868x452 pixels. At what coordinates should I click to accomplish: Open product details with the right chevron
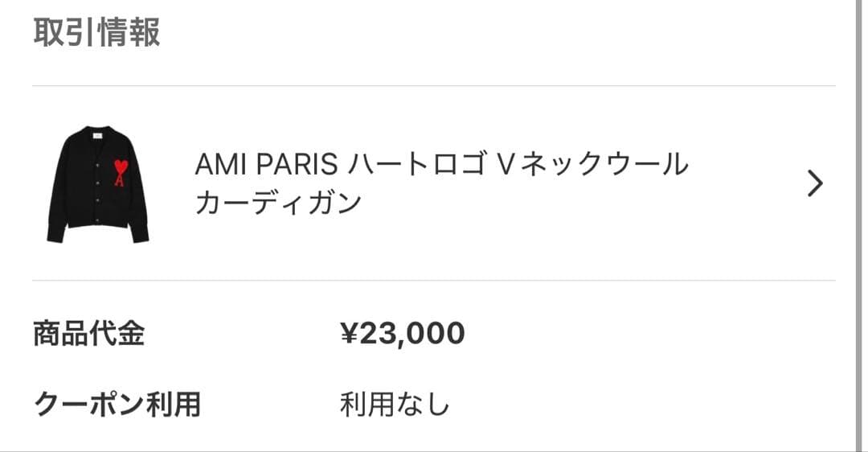[815, 184]
